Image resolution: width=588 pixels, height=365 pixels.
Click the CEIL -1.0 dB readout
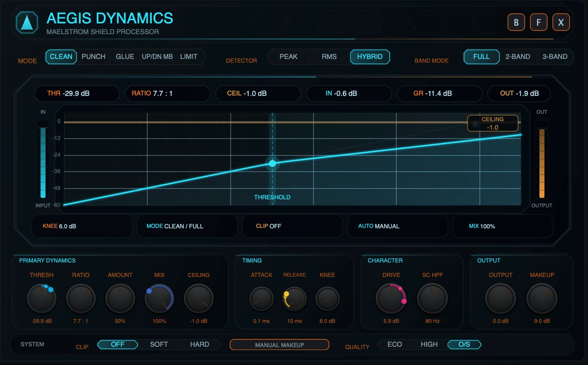click(x=258, y=94)
